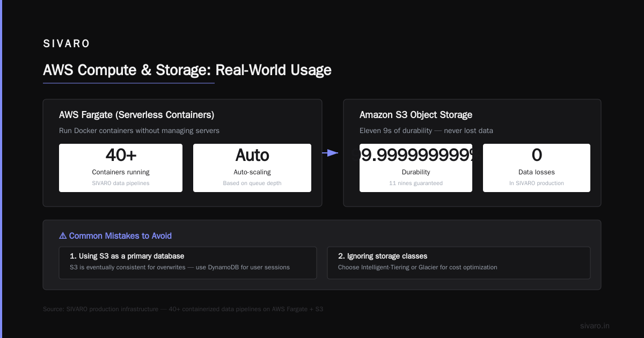Click 'Choose Intelligent-Tiering or Glacier' description

(x=418, y=267)
